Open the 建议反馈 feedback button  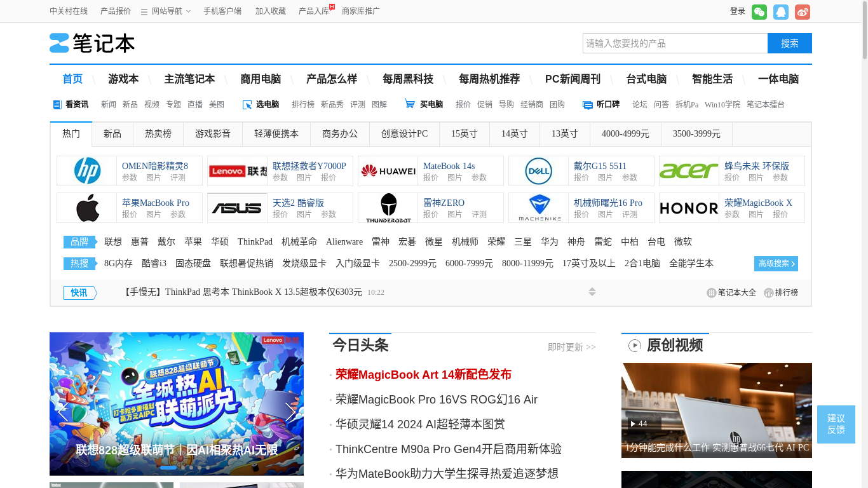tap(836, 424)
